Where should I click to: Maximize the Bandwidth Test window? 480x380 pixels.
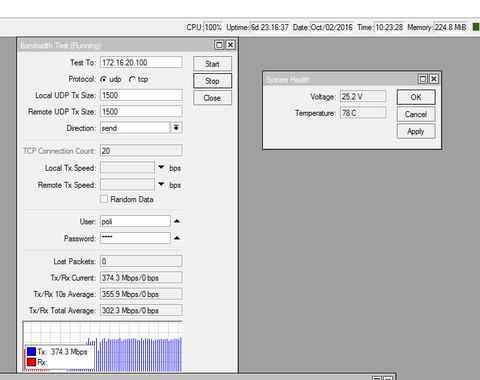[219, 45]
